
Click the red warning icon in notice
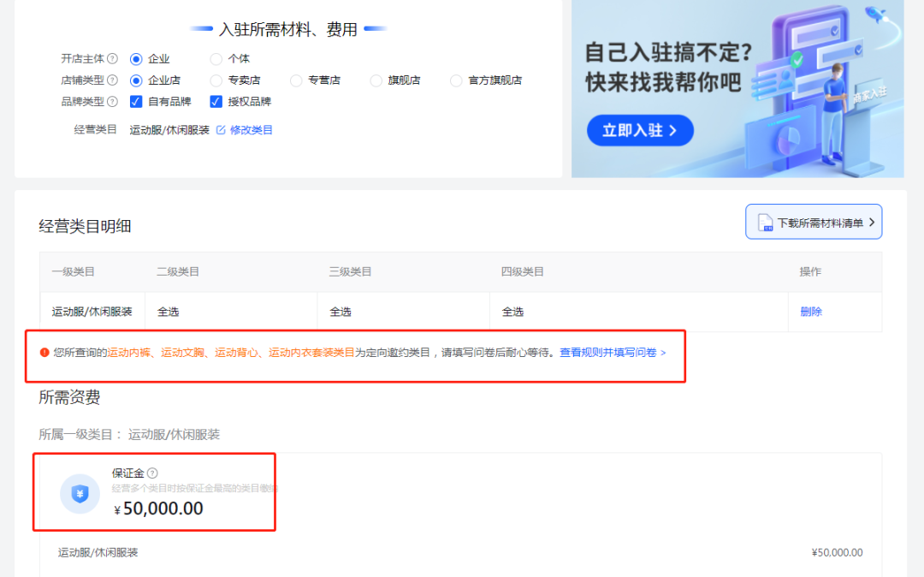pos(44,353)
